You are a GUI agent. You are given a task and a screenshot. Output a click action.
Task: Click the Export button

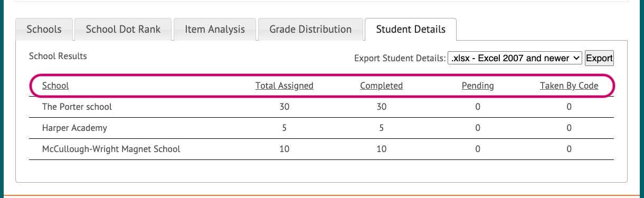coord(599,58)
